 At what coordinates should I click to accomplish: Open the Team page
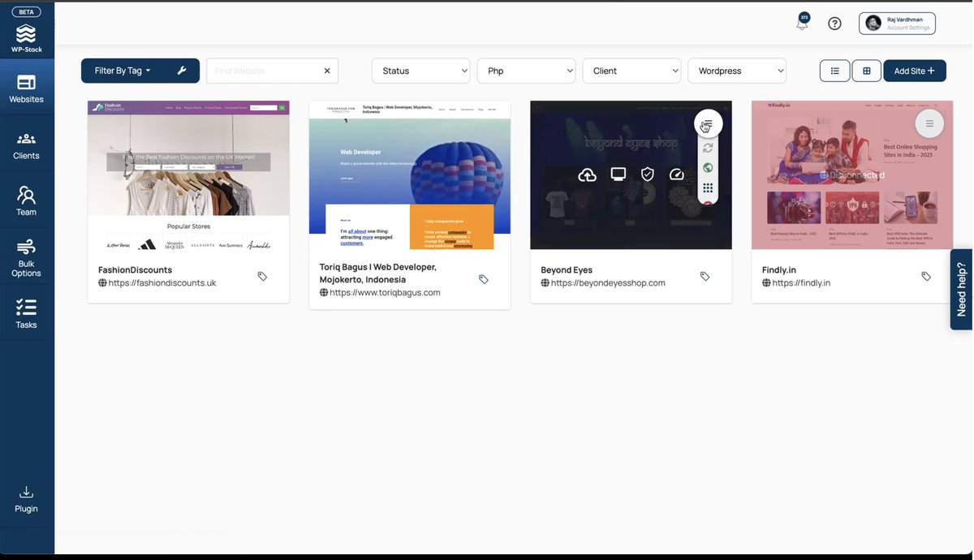pyautogui.click(x=27, y=201)
